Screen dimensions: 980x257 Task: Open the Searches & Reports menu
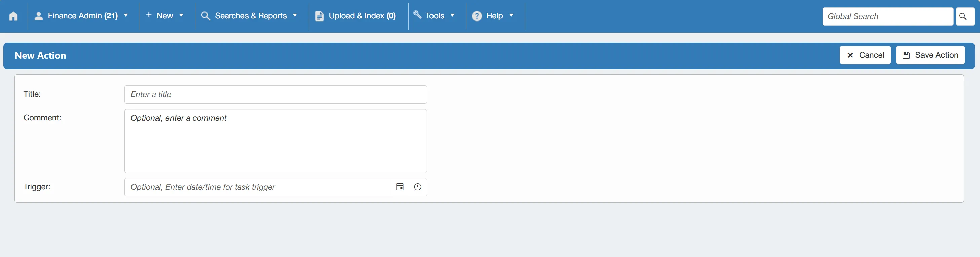[x=251, y=16]
